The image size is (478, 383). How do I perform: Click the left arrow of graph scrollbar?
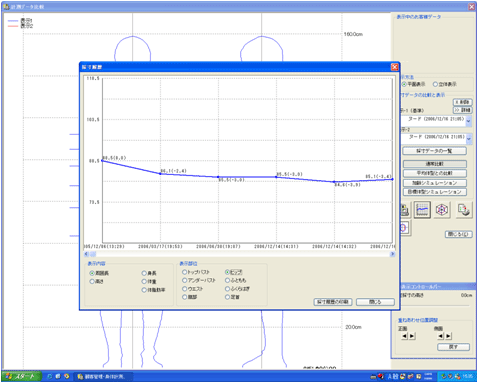86,254
